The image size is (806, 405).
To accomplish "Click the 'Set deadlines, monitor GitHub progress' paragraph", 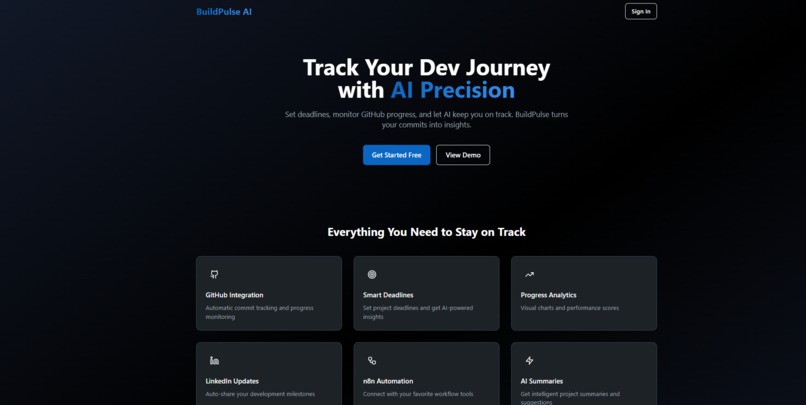I will point(427,119).
